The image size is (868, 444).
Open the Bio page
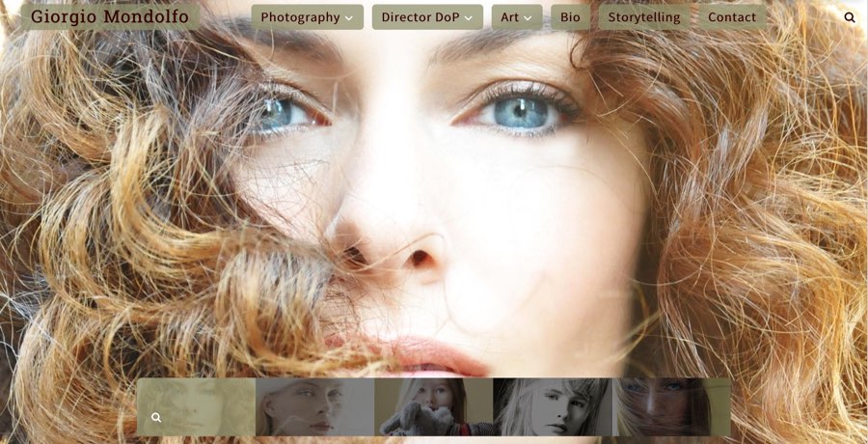pos(570,17)
